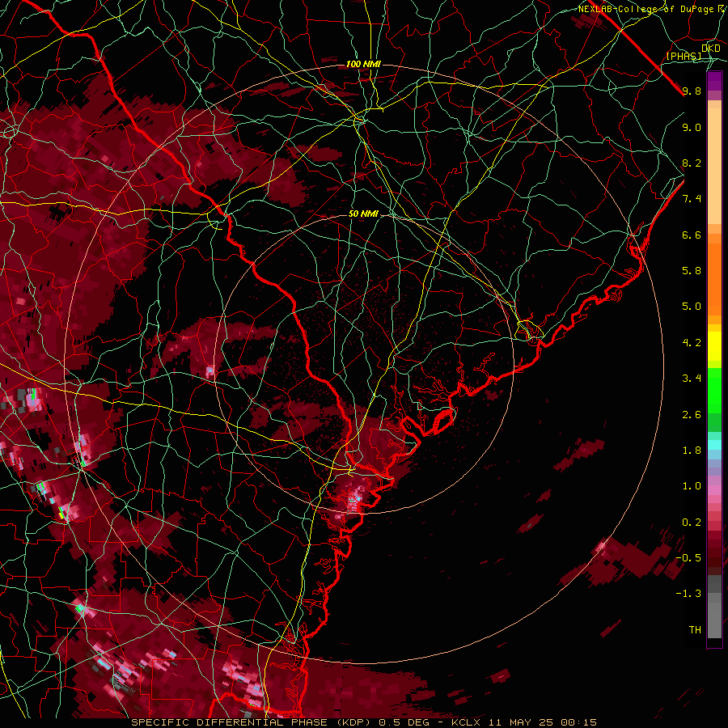Pick the yellow segment of the color bar
Image resolution: width=728 pixels, height=728 pixels.
tap(714, 346)
